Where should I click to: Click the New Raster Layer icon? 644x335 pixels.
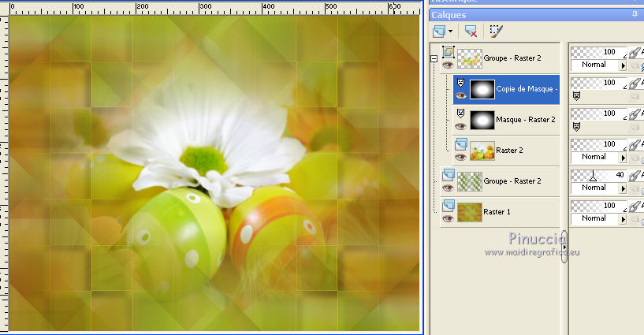[x=439, y=31]
